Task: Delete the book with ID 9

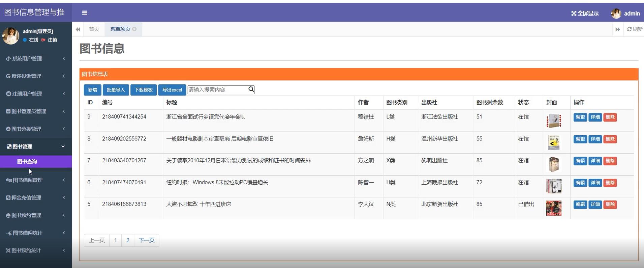Action: [x=610, y=117]
